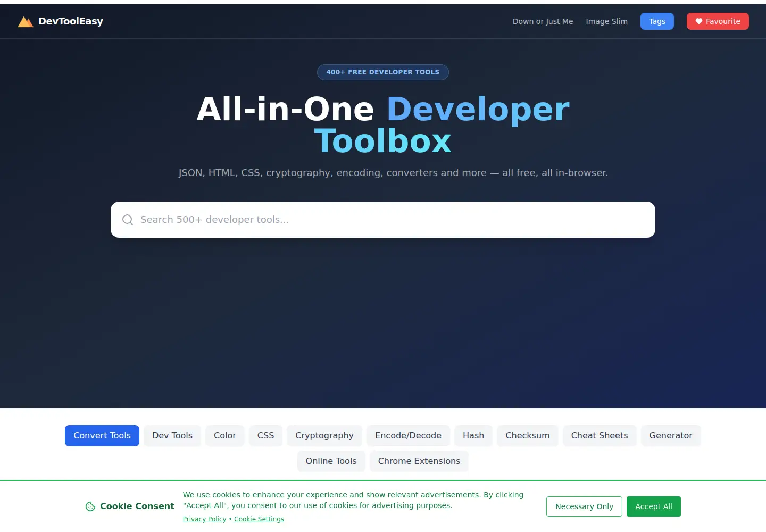Open the CSS category tab
Image resolution: width=766 pixels, height=532 pixels.
266,436
